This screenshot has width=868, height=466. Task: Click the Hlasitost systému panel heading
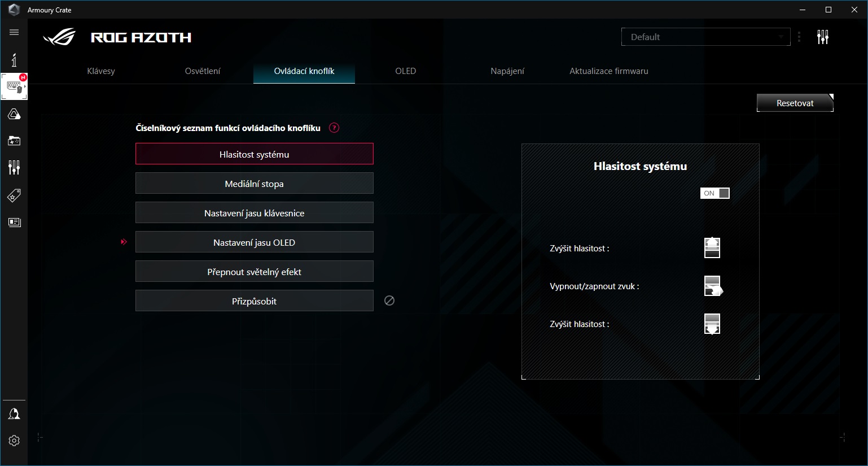tap(640, 166)
